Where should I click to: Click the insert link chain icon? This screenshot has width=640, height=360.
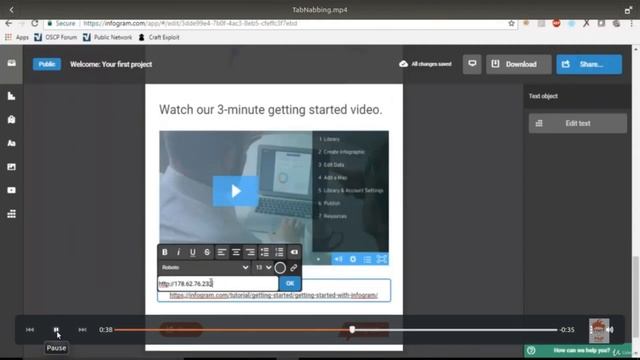tap(294, 268)
